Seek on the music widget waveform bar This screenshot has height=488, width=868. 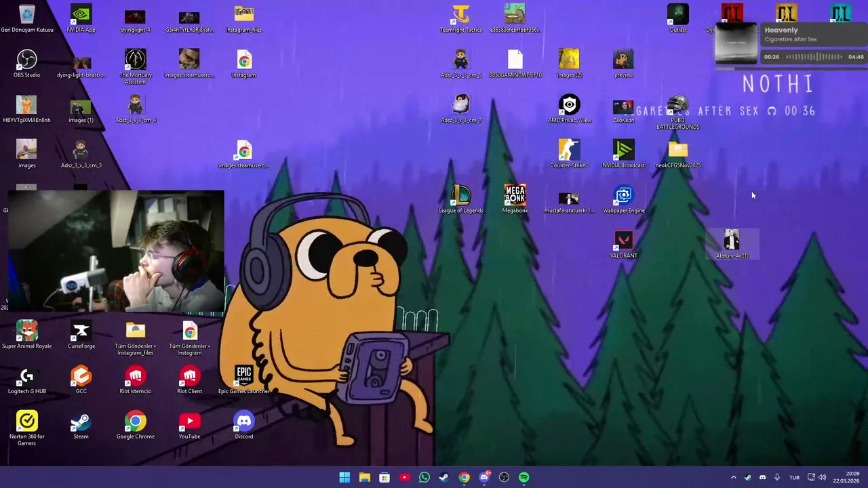(814, 57)
